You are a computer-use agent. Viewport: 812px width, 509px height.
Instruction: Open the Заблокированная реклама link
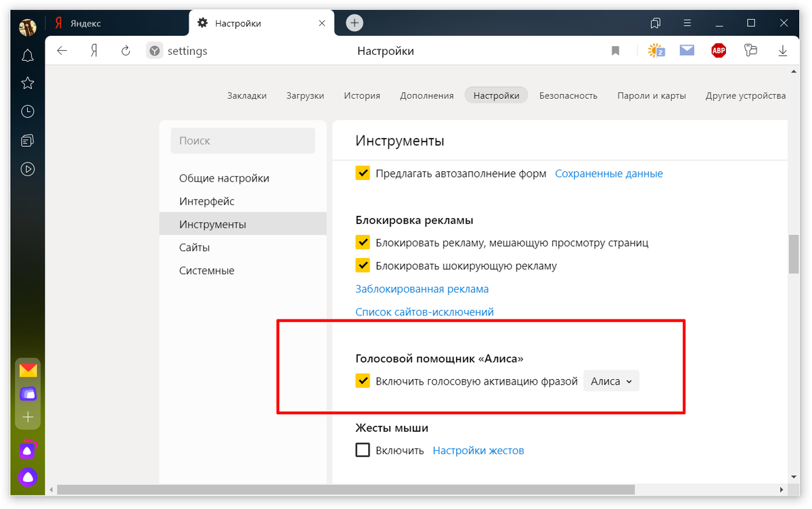pyautogui.click(x=422, y=289)
